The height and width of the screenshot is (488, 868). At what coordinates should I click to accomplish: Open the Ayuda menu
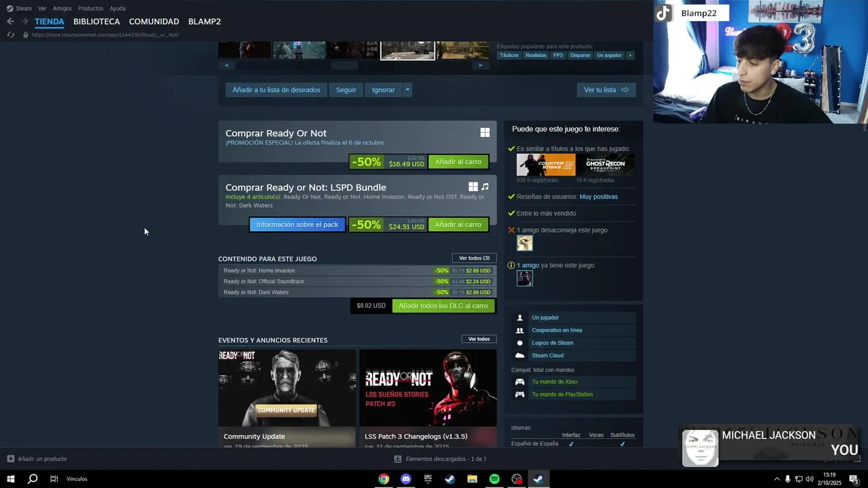(x=117, y=8)
